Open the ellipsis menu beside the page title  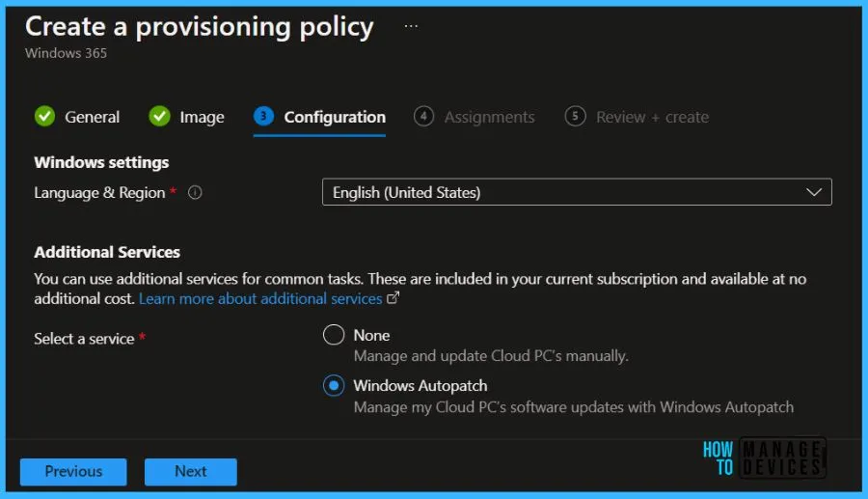411,26
